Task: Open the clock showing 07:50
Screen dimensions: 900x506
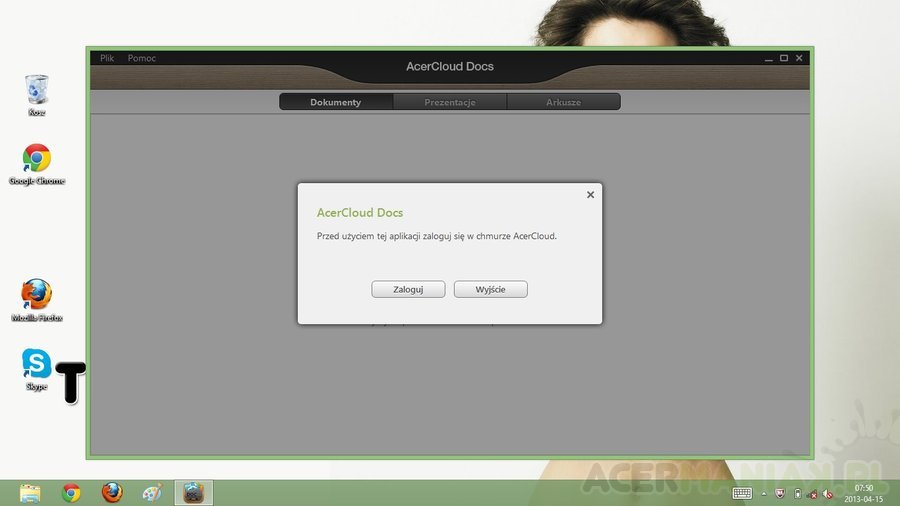Action: (x=863, y=493)
